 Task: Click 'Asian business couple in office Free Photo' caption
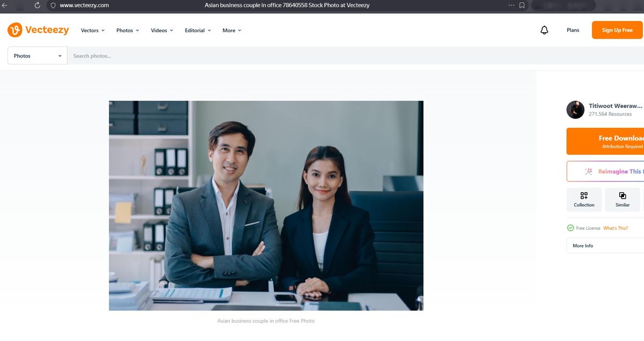click(266, 321)
